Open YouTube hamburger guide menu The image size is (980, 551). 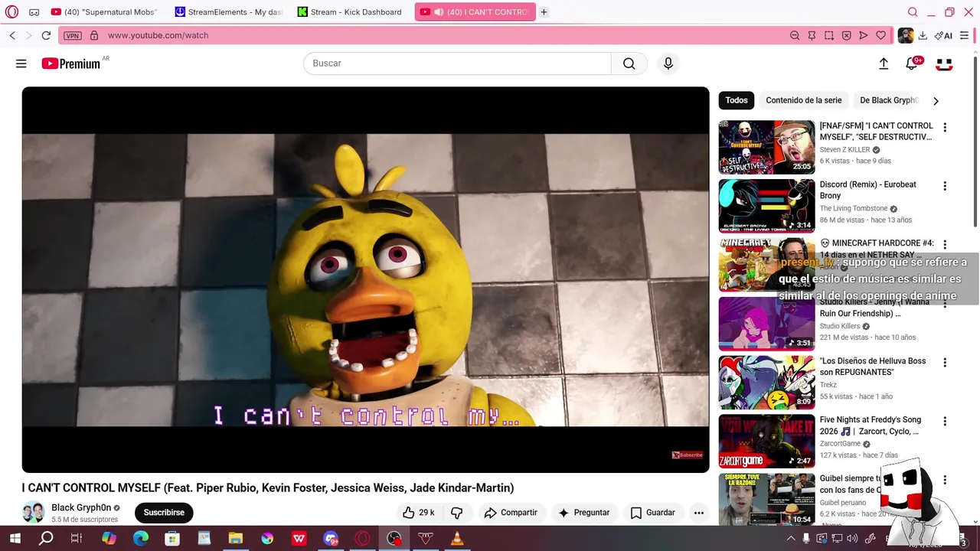click(21, 64)
